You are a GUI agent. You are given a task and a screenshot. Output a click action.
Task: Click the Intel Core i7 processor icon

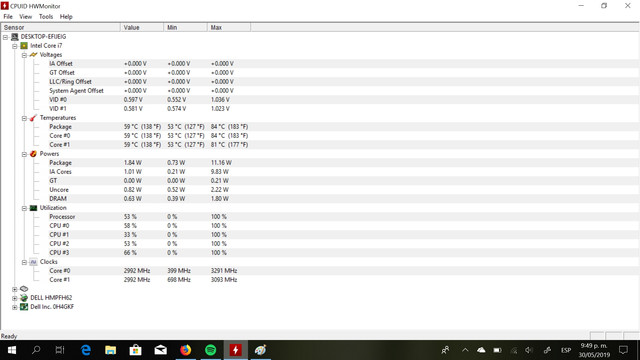point(24,45)
